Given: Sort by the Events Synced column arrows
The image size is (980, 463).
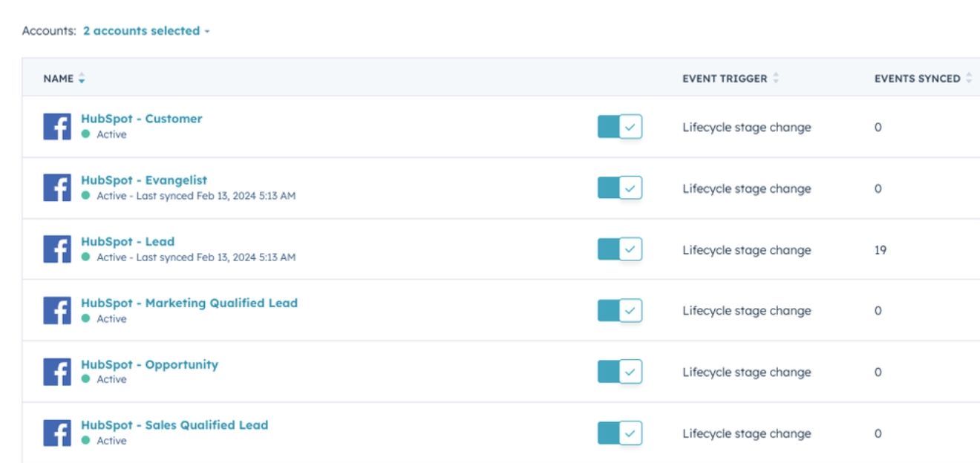Looking at the screenshot, I should 968,79.
